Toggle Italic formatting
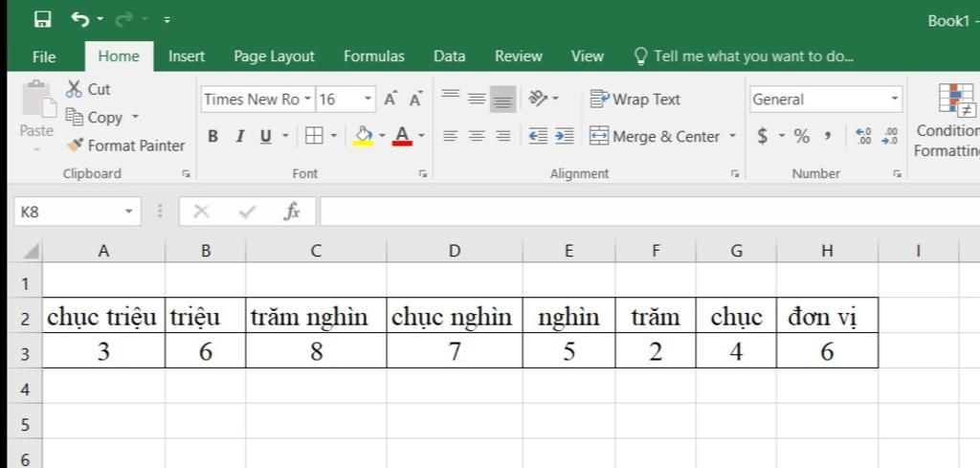The height and width of the screenshot is (468, 980). pyautogui.click(x=239, y=137)
